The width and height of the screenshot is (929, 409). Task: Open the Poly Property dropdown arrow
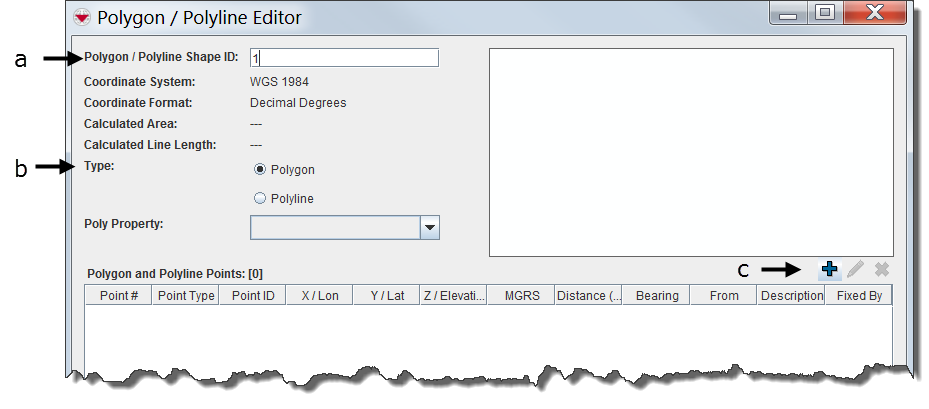point(429,228)
